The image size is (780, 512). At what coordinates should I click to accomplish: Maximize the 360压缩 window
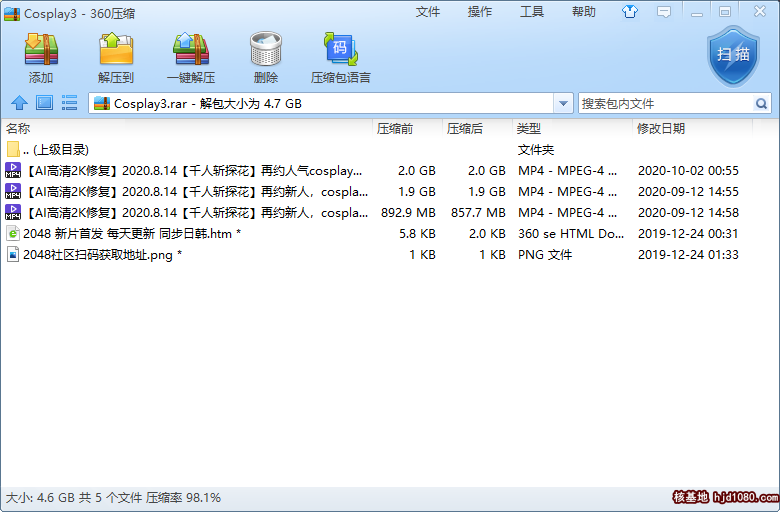[725, 12]
